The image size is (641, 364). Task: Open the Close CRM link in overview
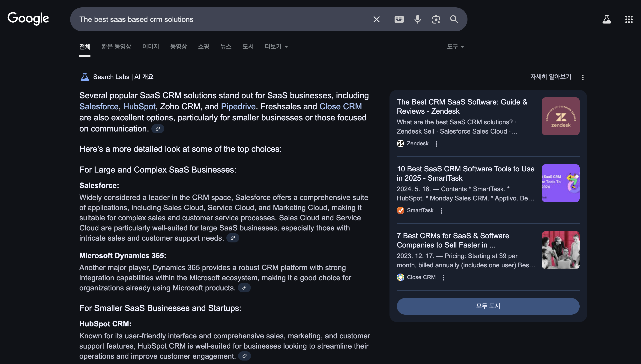341,107
